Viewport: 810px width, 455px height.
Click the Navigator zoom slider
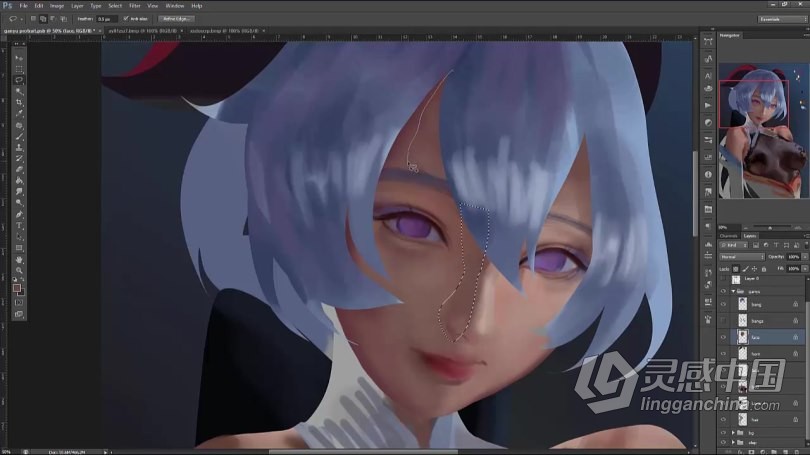[x=770, y=228]
